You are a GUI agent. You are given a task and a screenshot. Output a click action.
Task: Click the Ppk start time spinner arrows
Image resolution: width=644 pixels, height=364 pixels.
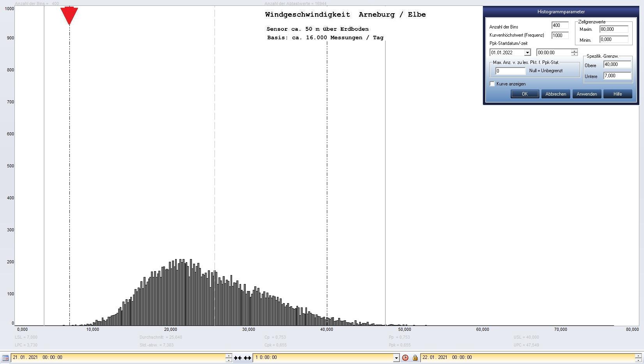[574, 52]
